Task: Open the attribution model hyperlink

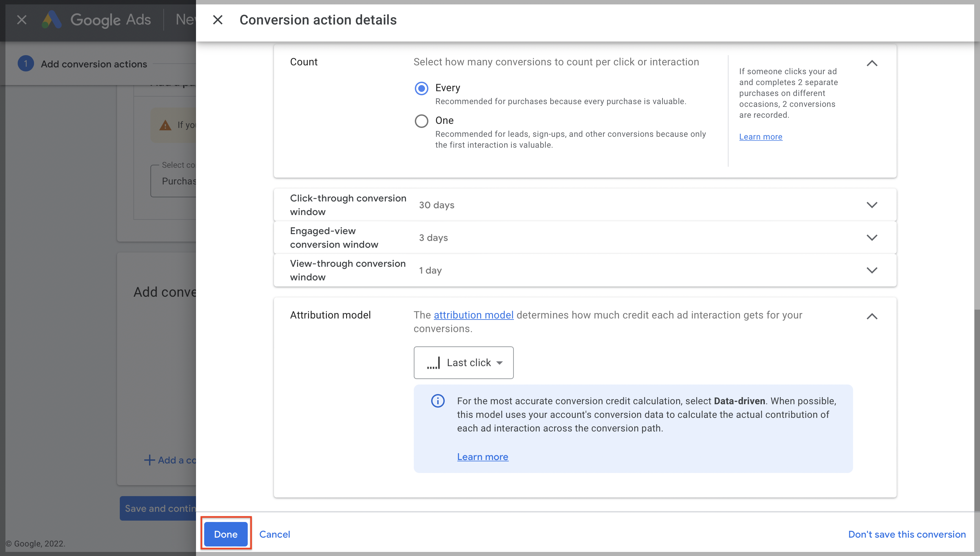Action: (473, 315)
